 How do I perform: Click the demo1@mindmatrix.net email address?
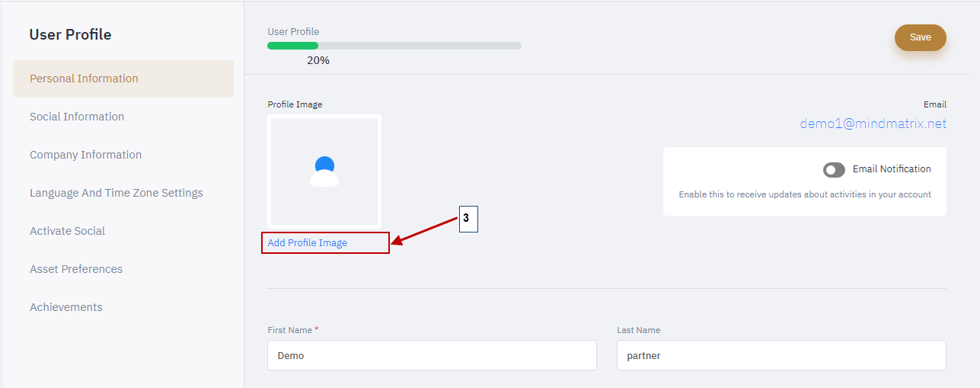pos(873,123)
